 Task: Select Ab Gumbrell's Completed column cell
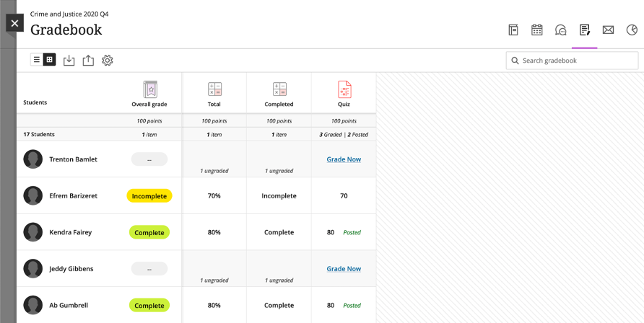click(x=279, y=305)
